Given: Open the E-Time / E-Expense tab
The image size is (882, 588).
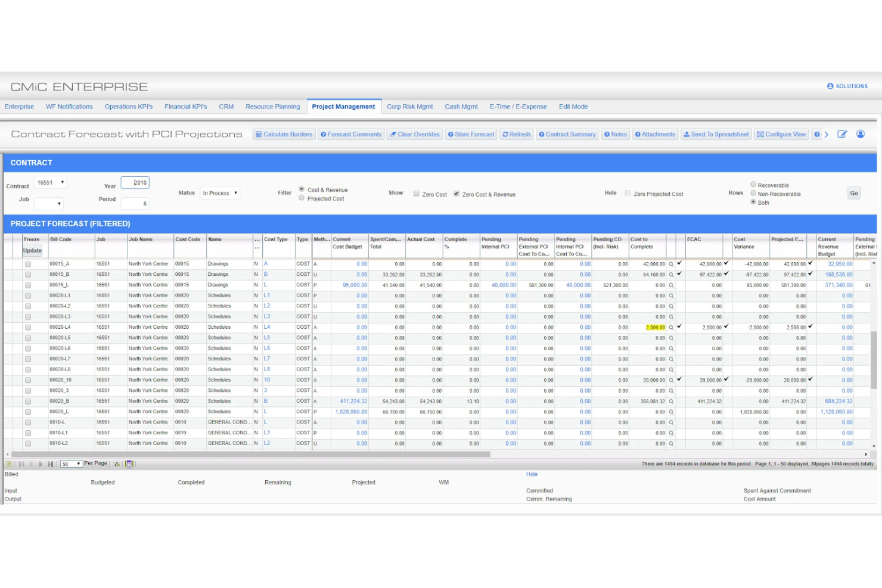Looking at the screenshot, I should coord(518,107).
